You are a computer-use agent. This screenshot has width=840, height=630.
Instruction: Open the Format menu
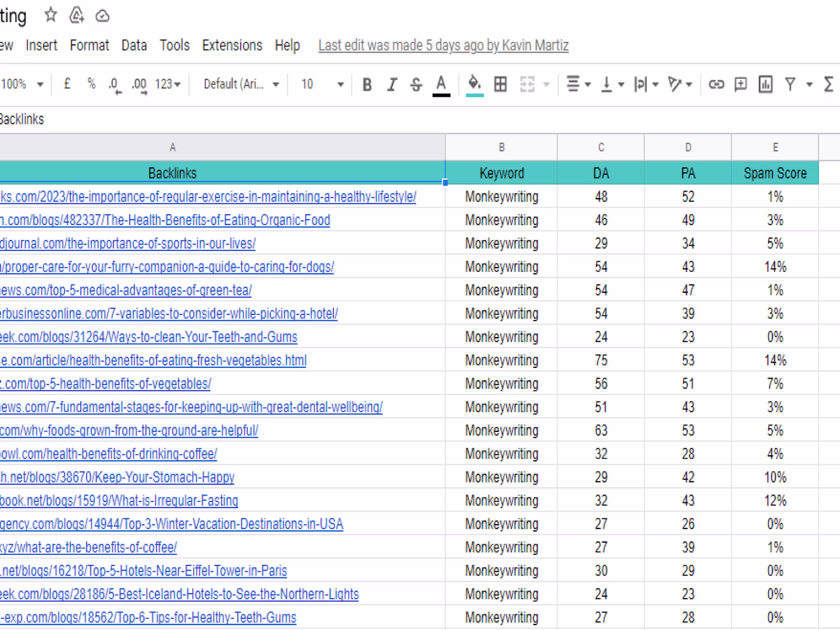tap(90, 45)
